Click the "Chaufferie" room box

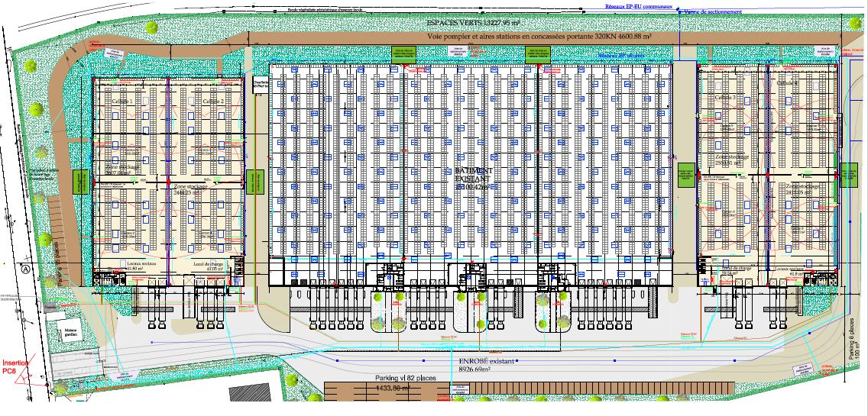tap(260, 85)
